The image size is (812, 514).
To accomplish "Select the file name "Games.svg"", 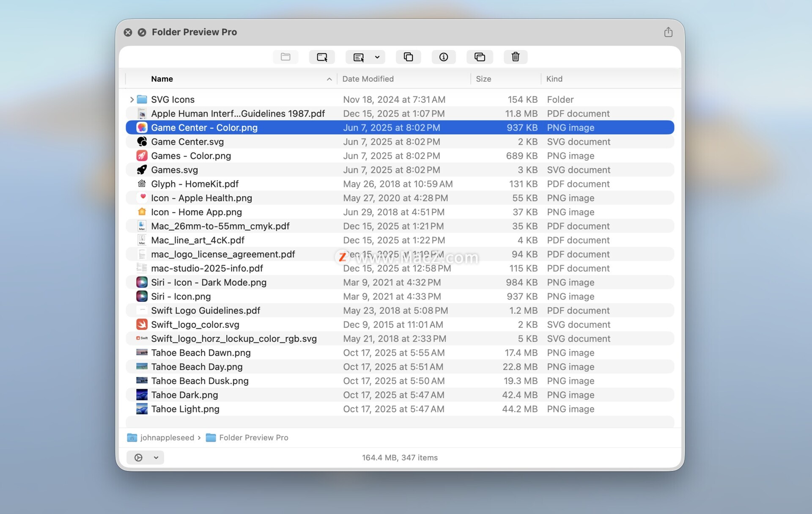I will [175, 170].
